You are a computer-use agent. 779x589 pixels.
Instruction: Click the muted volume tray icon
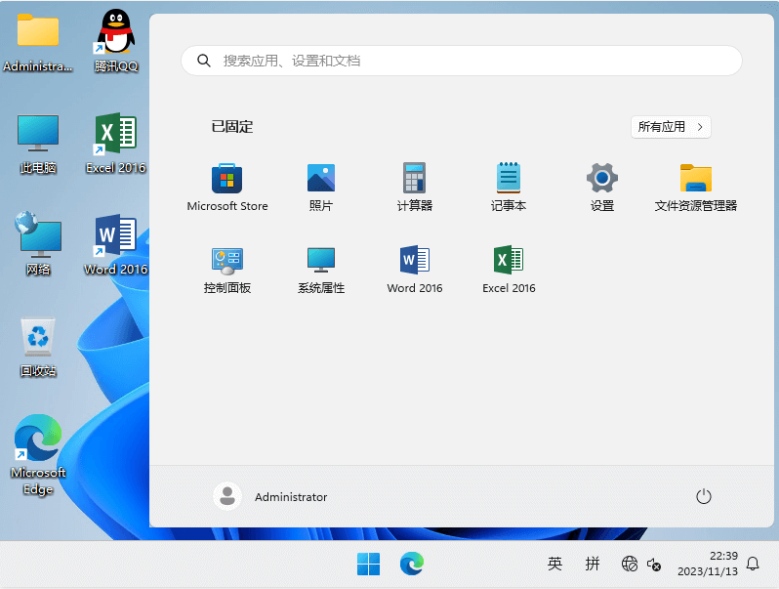pyautogui.click(x=654, y=564)
